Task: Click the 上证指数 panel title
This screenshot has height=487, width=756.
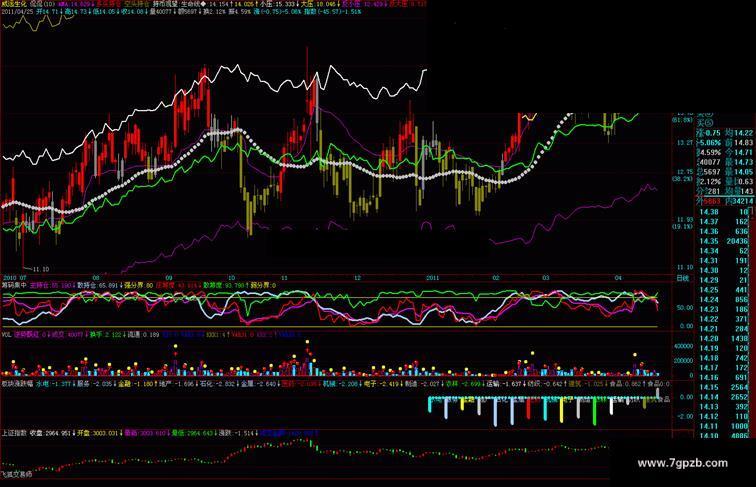Action: (14, 433)
